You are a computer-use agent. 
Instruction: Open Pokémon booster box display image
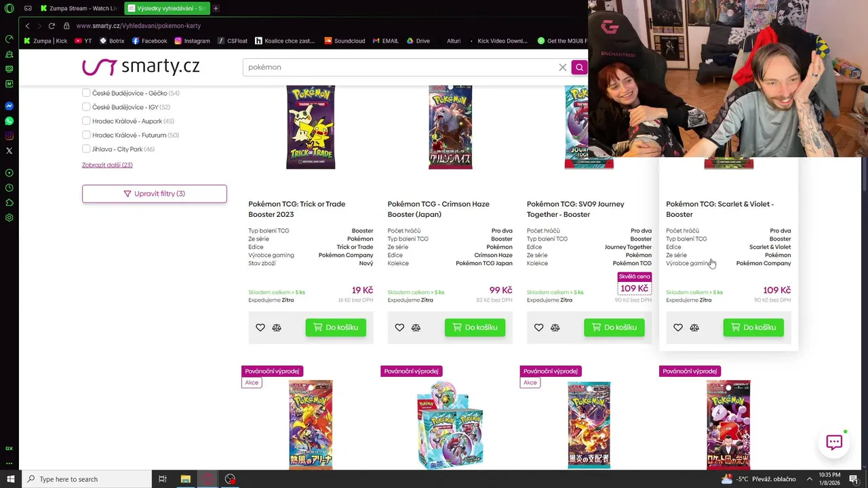point(450,424)
